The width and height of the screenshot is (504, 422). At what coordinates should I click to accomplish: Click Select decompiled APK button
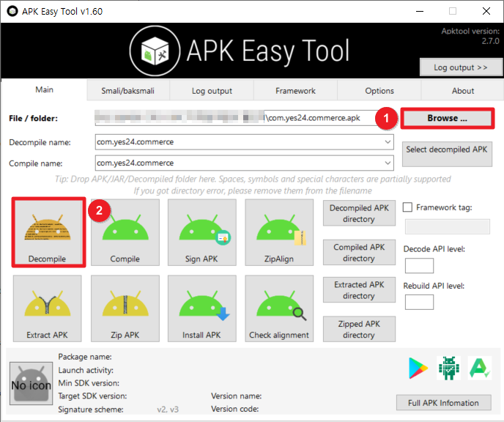[x=447, y=154]
